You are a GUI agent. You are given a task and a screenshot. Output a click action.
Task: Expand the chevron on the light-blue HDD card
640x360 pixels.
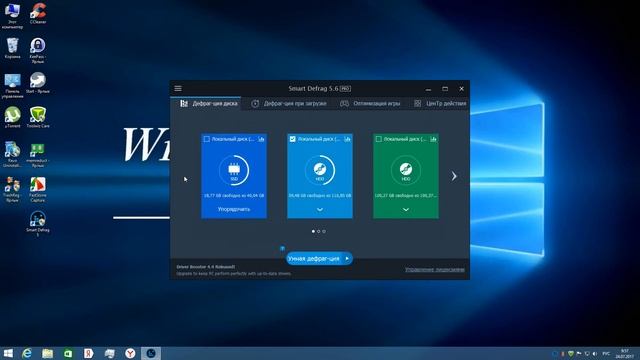[x=320, y=209]
